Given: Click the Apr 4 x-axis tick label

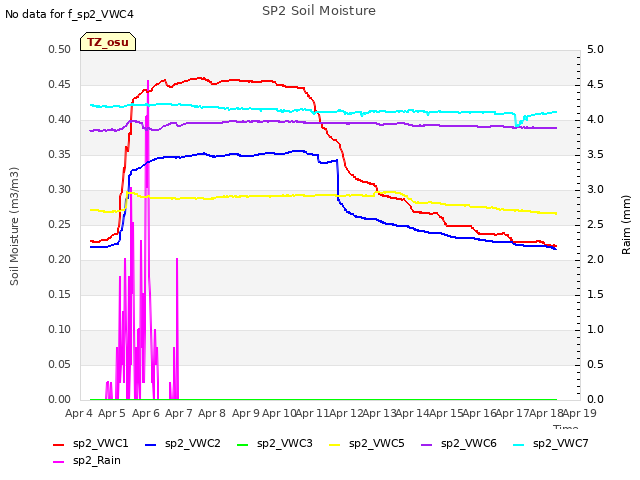Looking at the screenshot, I should click(79, 413).
